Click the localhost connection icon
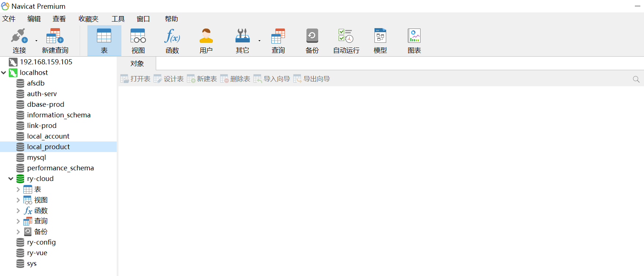Screen dimensions: 644x276 13,73
